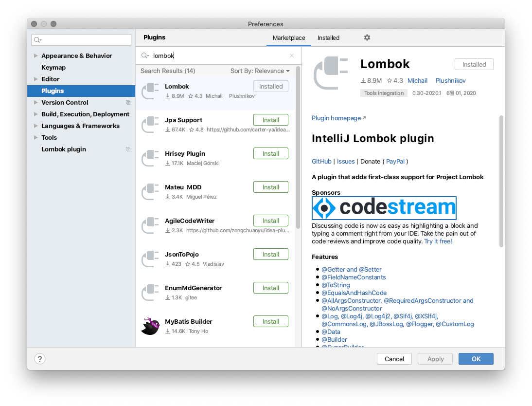The height and width of the screenshot is (406, 532).
Task: Click the Jpa Support plugin icon
Action: pos(150,124)
